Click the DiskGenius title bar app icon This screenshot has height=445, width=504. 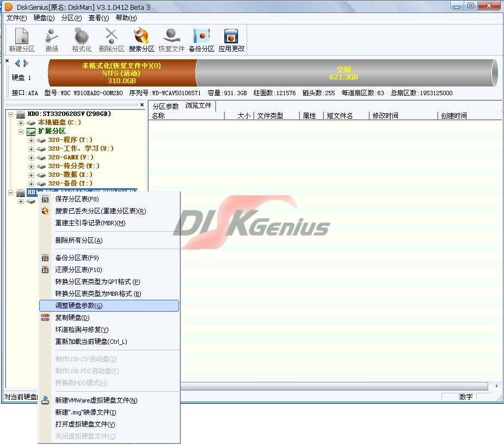8,7
